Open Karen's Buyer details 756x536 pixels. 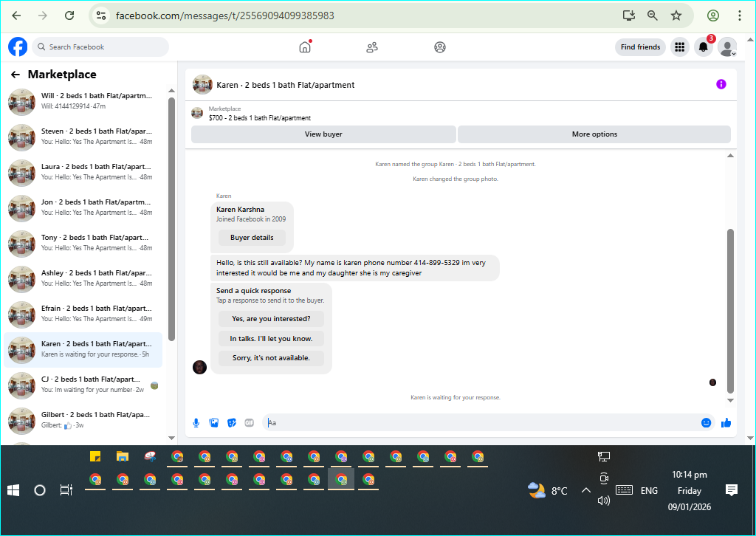coord(252,237)
